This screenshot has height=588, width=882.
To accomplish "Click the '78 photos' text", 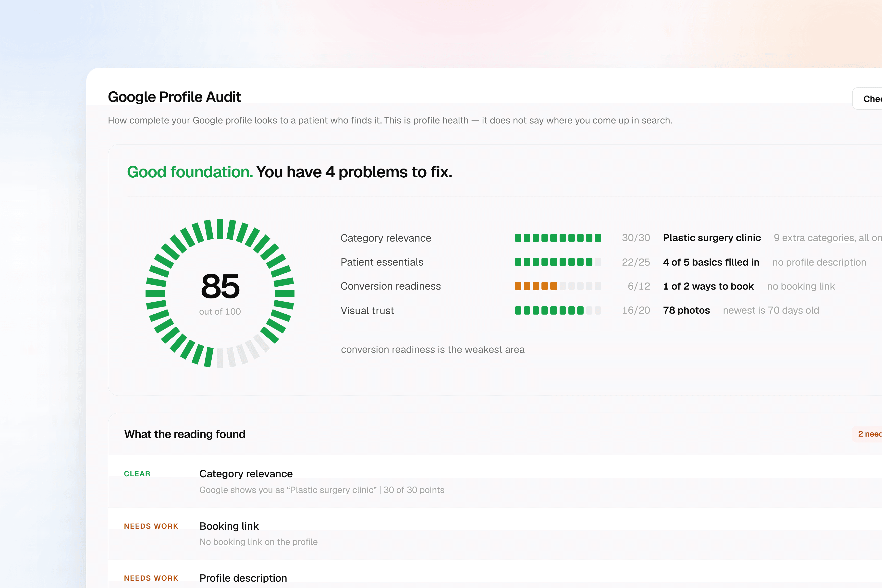I will [x=686, y=310].
